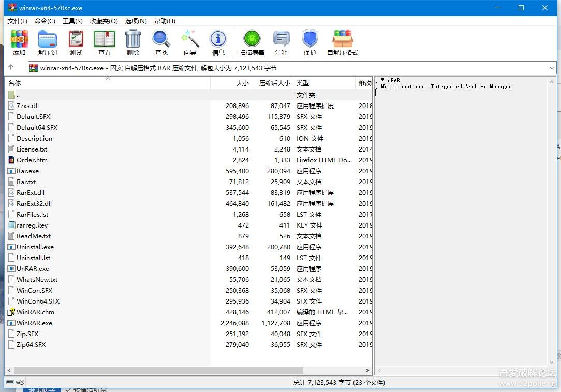Select the rarreg.key file icon
Viewport: 561px width, 392px height.
coord(11,225)
